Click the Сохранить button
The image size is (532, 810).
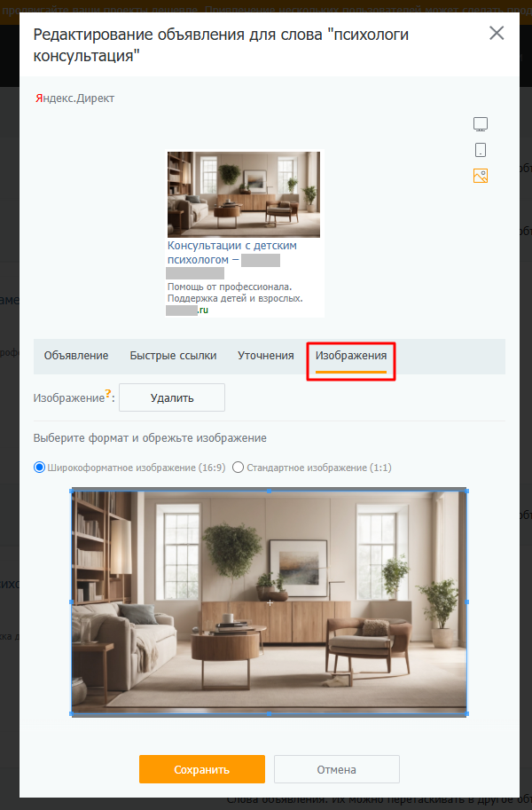(202, 769)
